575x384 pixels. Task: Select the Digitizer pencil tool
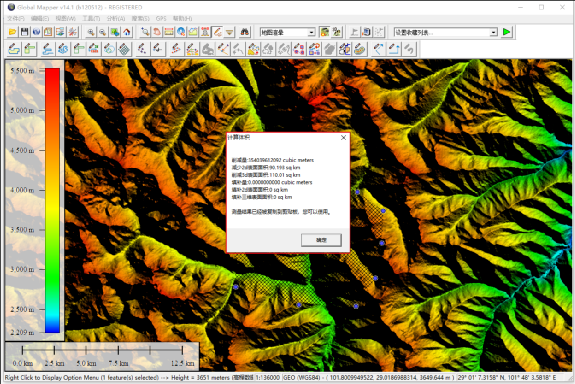click(x=217, y=32)
